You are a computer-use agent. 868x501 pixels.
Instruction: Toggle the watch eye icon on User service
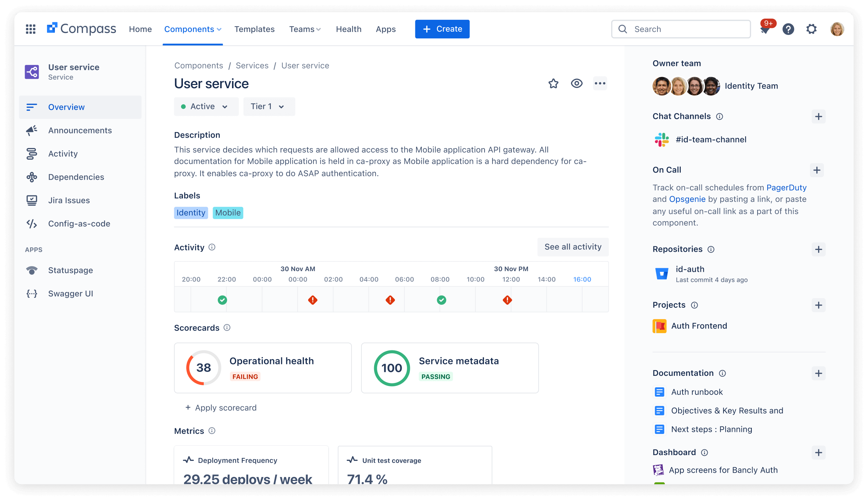pos(576,84)
